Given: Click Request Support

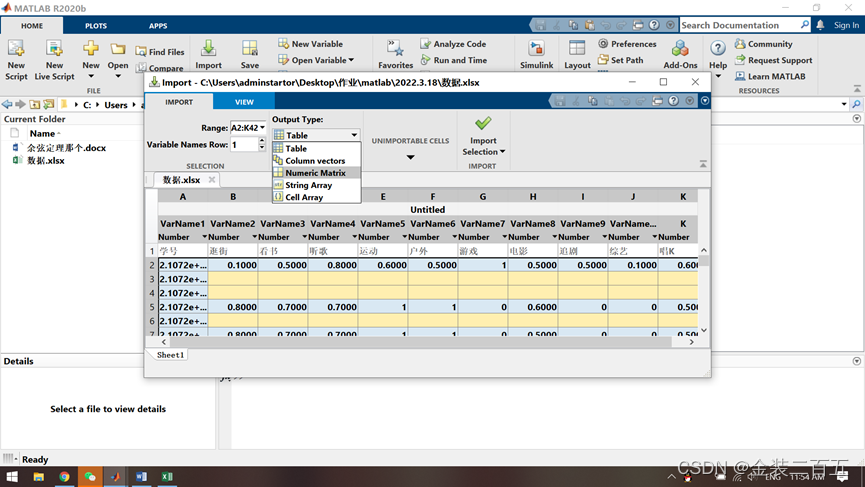Looking at the screenshot, I should click(x=773, y=60).
